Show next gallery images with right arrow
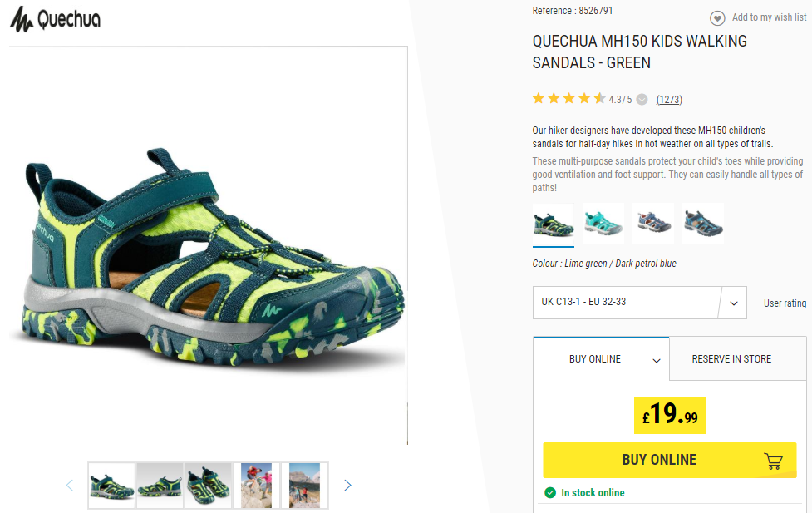This screenshot has height=513, width=812. coord(347,485)
